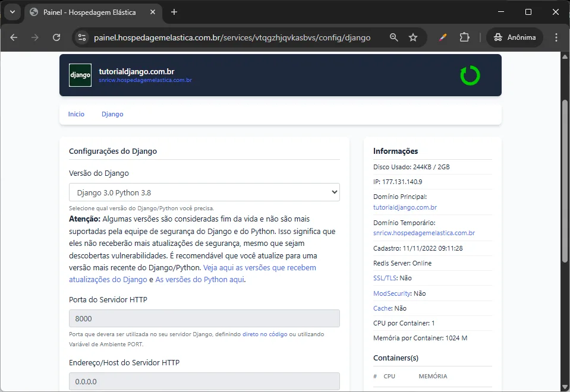Open the Chrome three-dot menu
570x392 pixels.
pyautogui.click(x=556, y=37)
